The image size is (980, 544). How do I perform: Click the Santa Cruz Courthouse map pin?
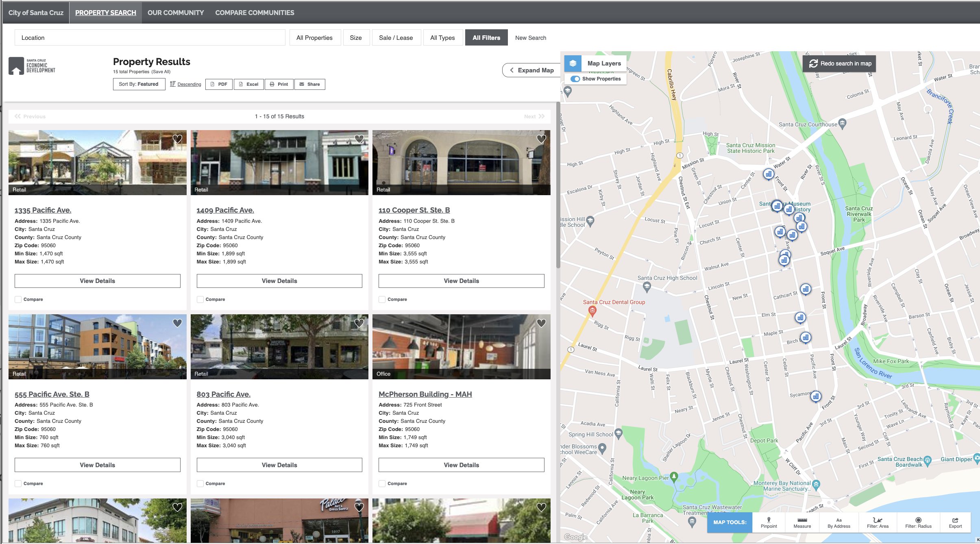pyautogui.click(x=843, y=123)
